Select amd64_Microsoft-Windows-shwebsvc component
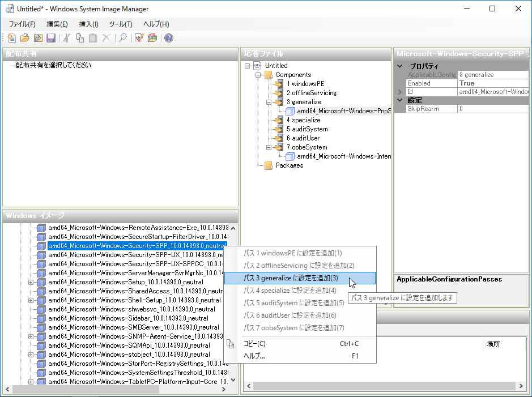The image size is (532, 397). pos(131,309)
